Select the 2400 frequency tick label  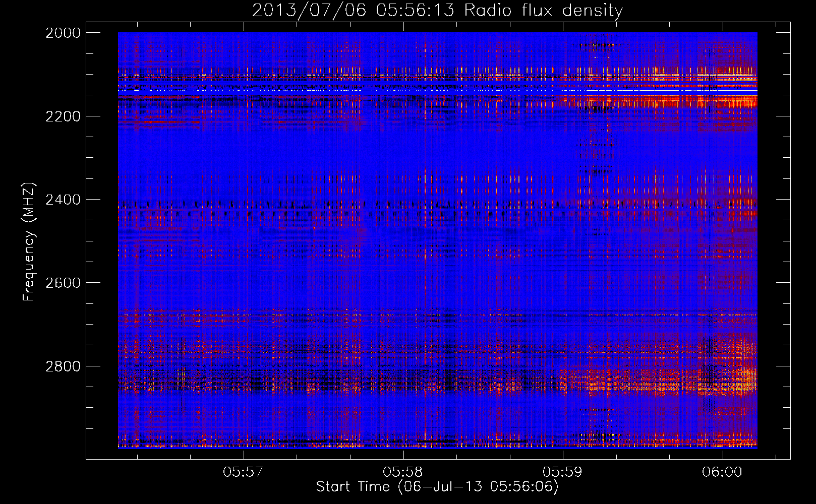tap(63, 200)
